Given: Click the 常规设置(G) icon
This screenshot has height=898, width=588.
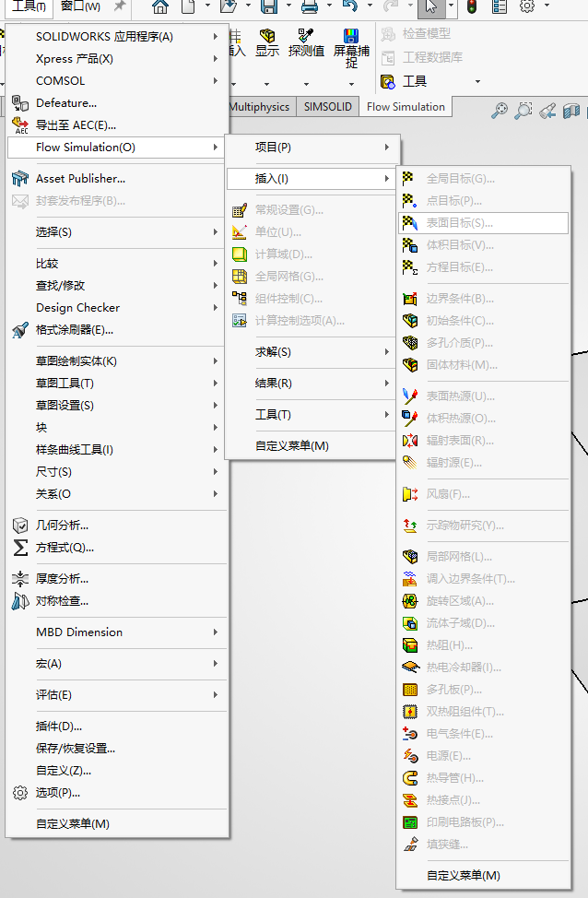Looking at the screenshot, I should [240, 210].
